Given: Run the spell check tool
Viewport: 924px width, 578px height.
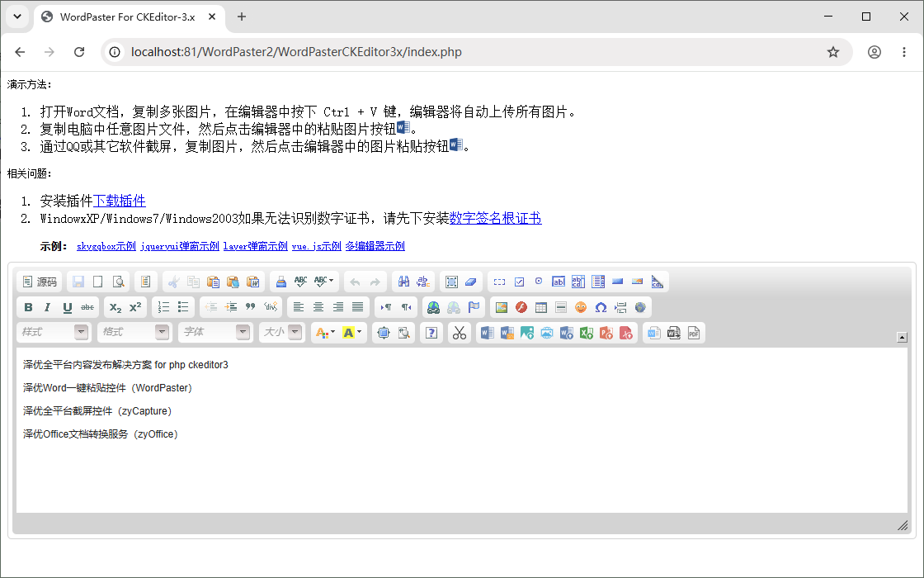Looking at the screenshot, I should [x=300, y=282].
